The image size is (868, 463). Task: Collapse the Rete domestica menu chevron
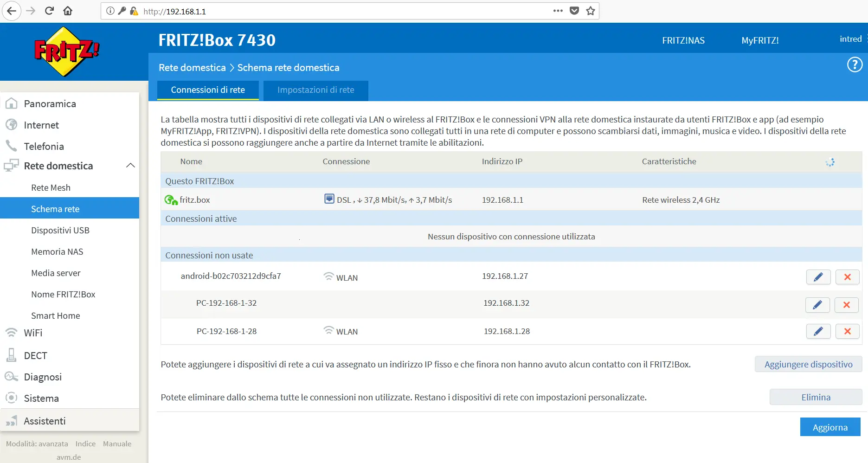point(131,166)
